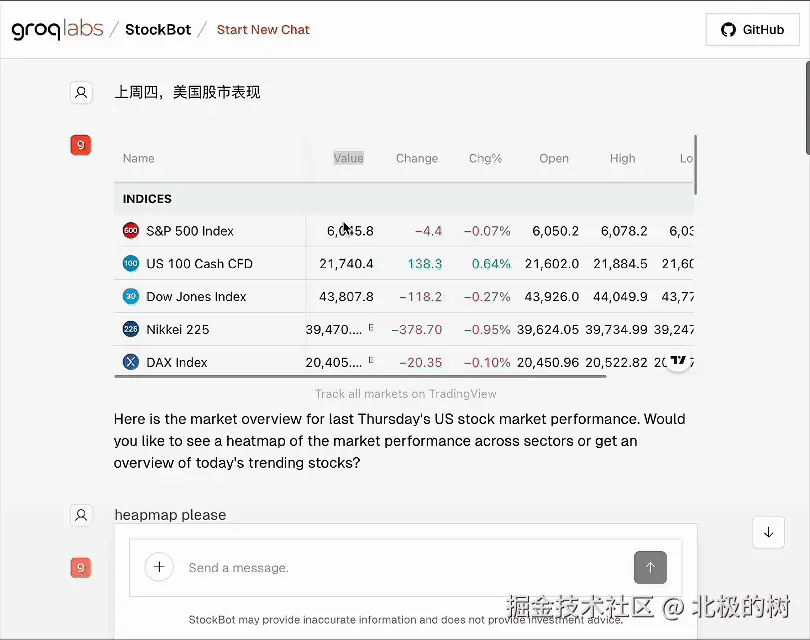Open the GitHub button

(752, 29)
